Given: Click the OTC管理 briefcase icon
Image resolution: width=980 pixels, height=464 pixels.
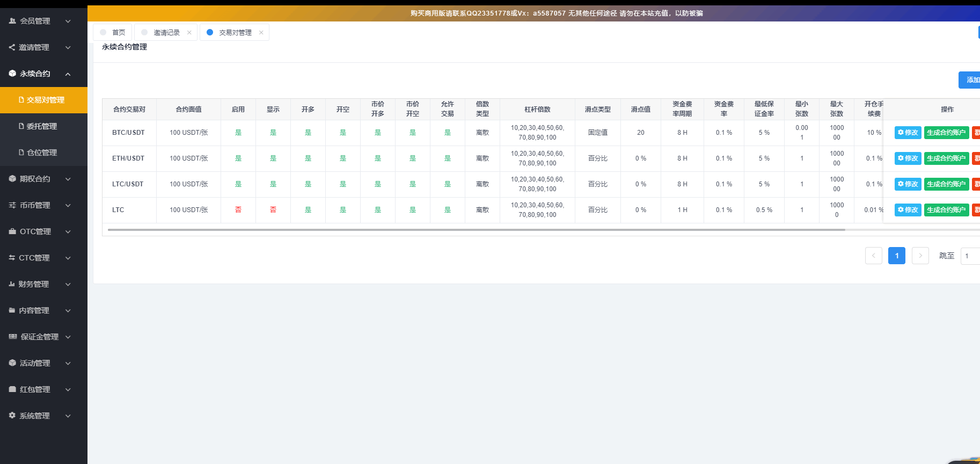Looking at the screenshot, I should 12,231.
